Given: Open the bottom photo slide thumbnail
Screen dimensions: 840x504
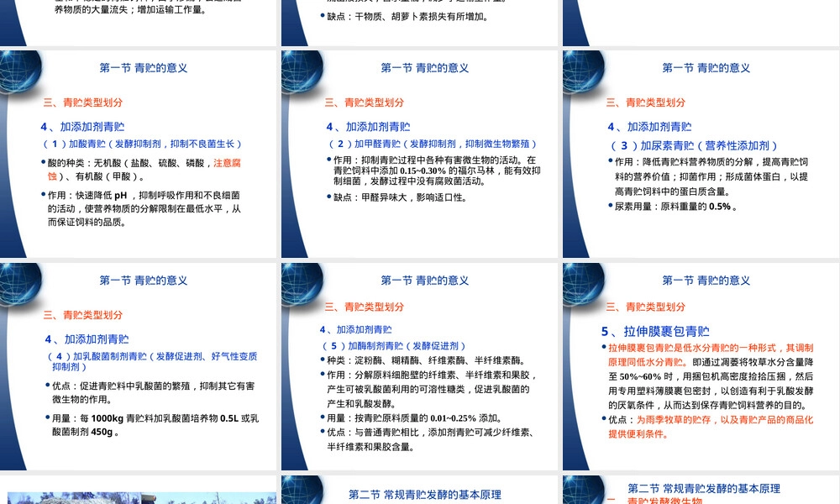Looking at the screenshot, I should pyautogui.click(x=139, y=490).
